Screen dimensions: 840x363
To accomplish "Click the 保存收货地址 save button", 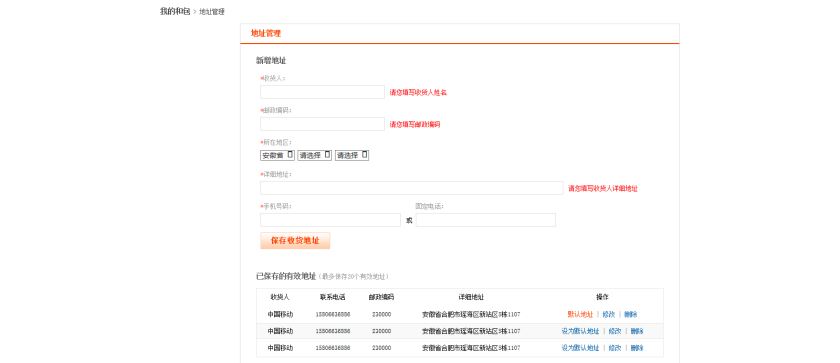I will [x=295, y=241].
